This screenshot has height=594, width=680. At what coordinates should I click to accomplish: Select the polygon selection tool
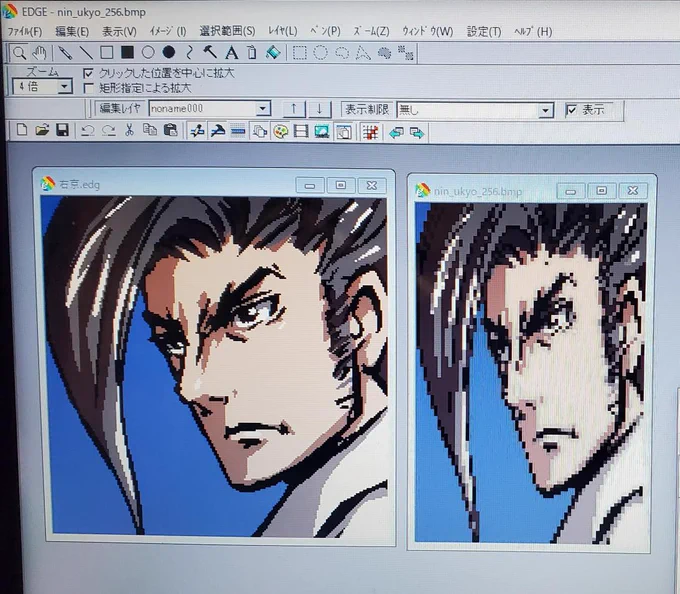(363, 53)
